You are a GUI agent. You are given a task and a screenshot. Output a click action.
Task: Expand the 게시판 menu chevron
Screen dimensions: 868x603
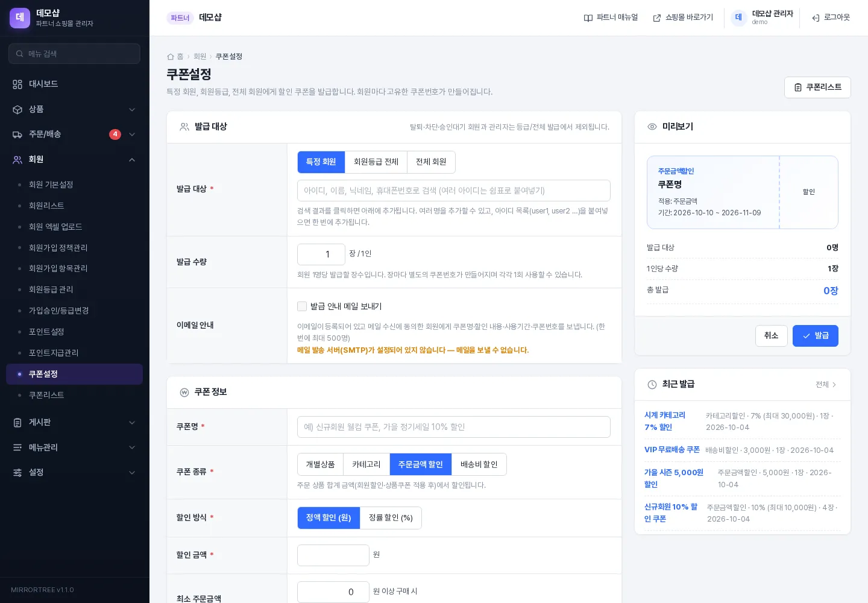132,423
